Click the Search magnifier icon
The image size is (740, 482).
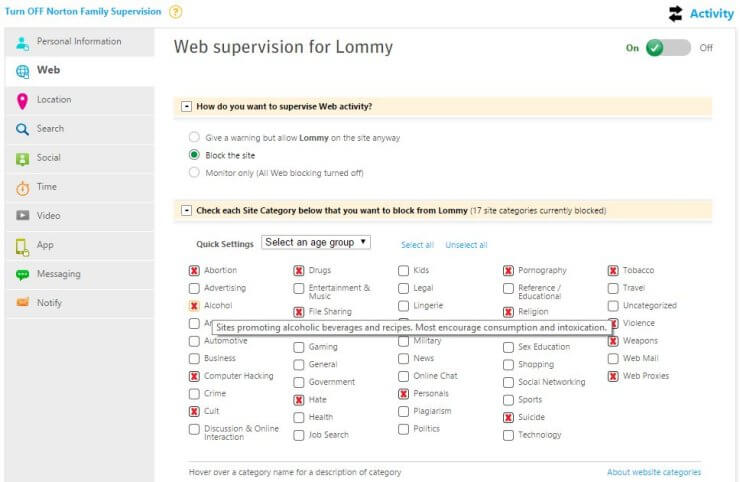[x=23, y=129]
